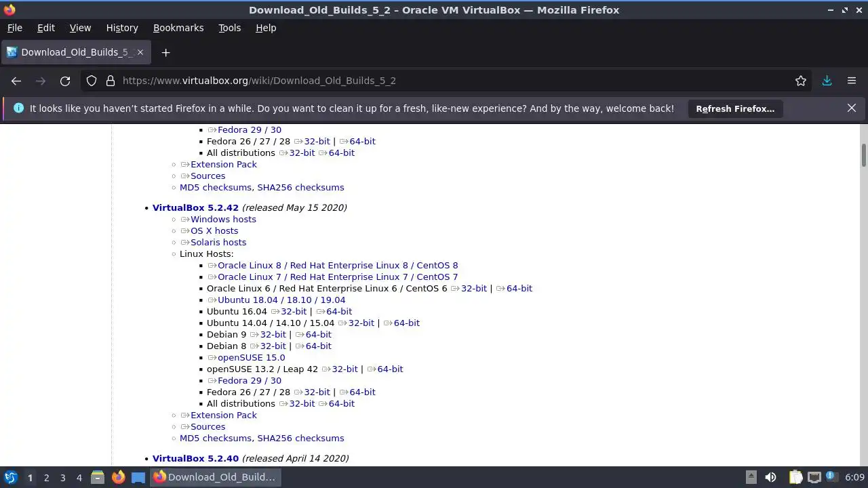Download Ubuntu 16.04 32-bit package
868x488 pixels.
point(289,311)
